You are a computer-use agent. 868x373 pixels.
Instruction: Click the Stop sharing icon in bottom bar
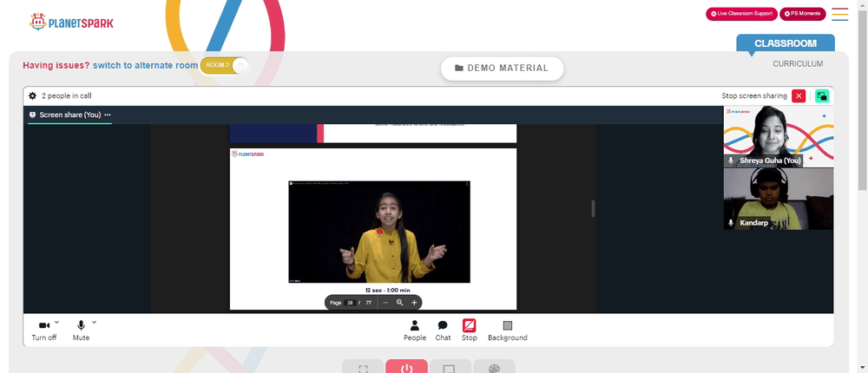(x=470, y=325)
